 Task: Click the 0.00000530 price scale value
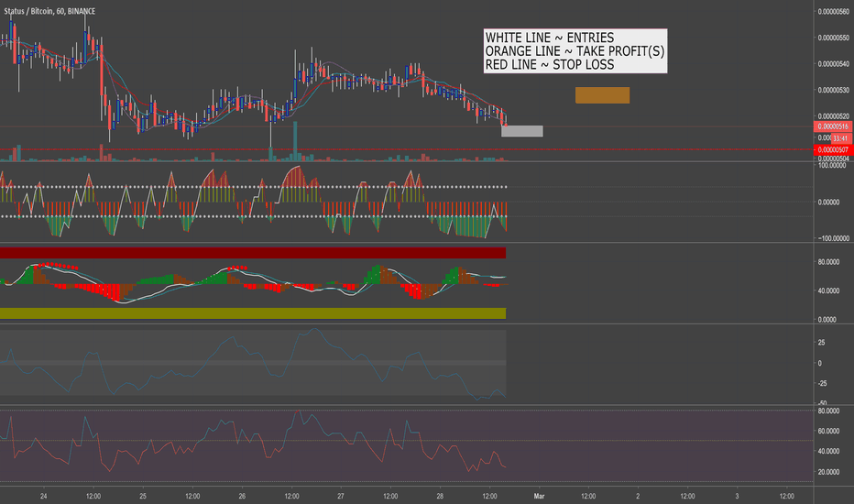coord(833,90)
